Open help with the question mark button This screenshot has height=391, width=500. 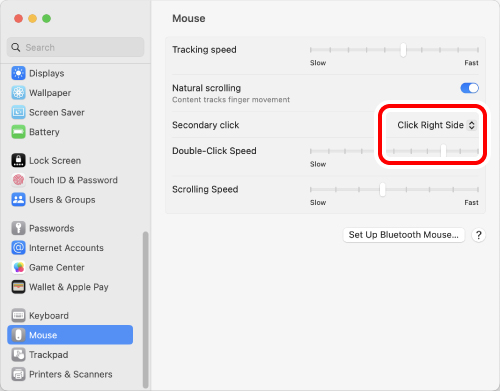[x=478, y=235]
